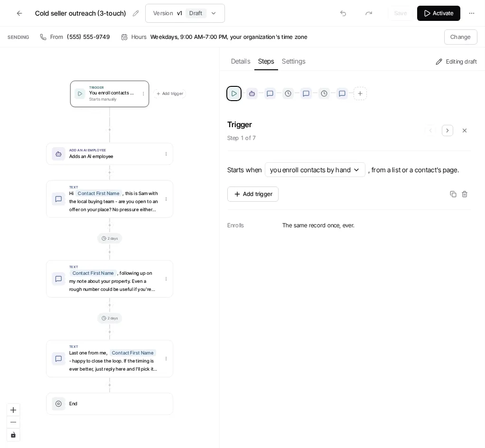The width and height of the screenshot is (485, 448).
Task: Select AI employee step in stepper bar
Action: pyautogui.click(x=252, y=93)
